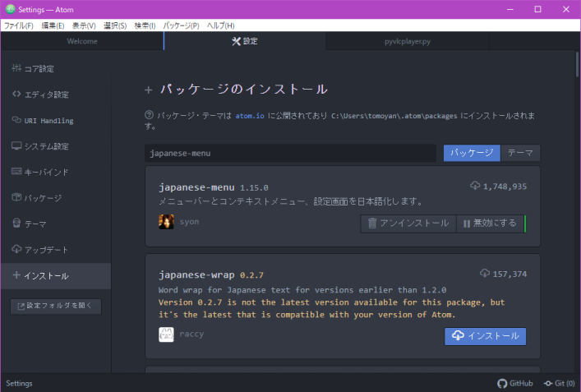
Task: Click the package search input field
Action: pos(290,153)
